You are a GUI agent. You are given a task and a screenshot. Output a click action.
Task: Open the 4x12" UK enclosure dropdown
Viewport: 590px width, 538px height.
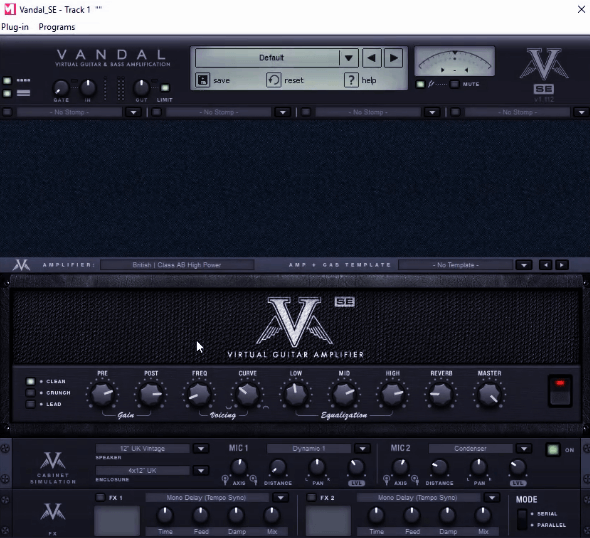pyautogui.click(x=201, y=471)
